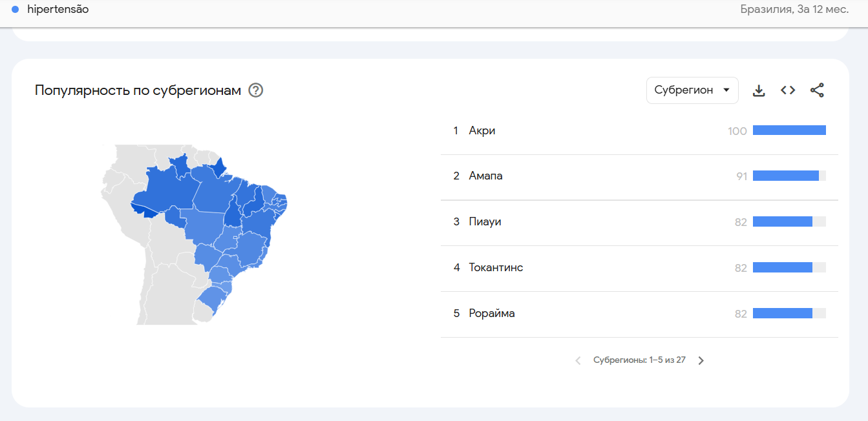Viewport: 868px width, 421px height.
Task: Go to next page of subregions
Action: pyautogui.click(x=701, y=360)
